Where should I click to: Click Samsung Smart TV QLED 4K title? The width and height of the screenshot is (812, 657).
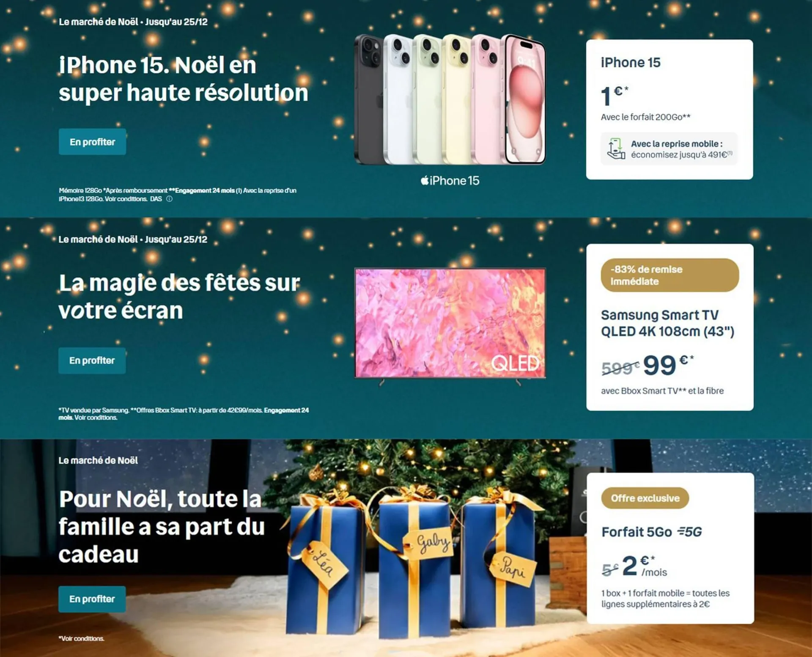(x=667, y=323)
